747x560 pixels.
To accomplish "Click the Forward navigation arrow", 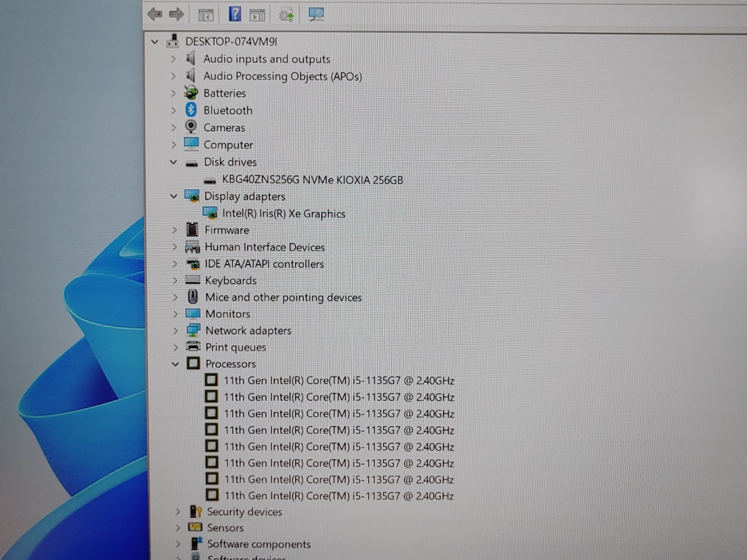I will coord(176,14).
